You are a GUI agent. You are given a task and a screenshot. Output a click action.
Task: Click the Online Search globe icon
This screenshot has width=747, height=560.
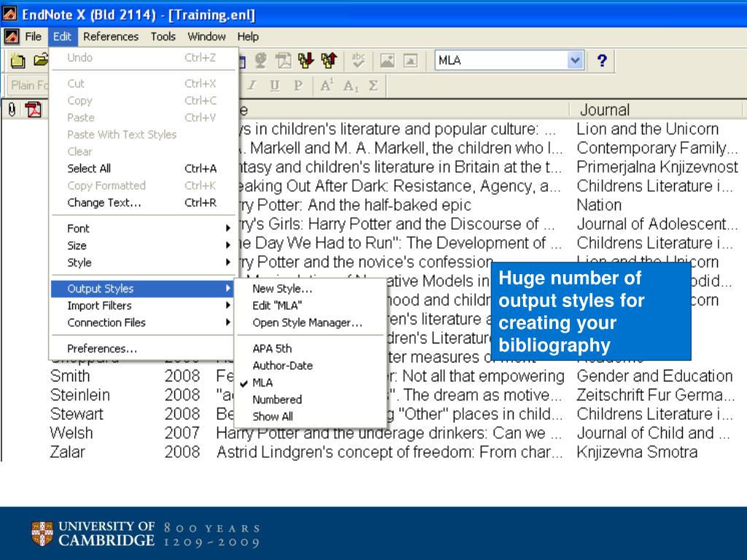[260, 61]
